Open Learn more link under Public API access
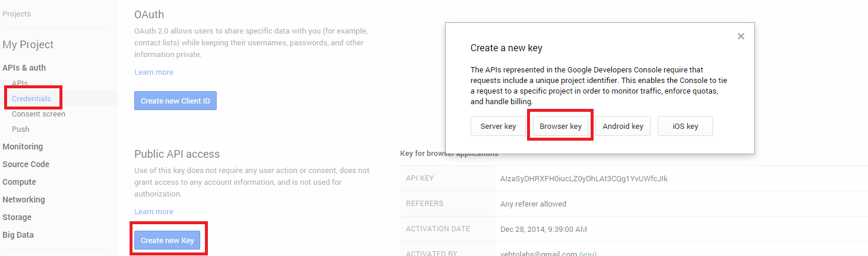The width and height of the screenshot is (868, 256). pyautogui.click(x=154, y=211)
